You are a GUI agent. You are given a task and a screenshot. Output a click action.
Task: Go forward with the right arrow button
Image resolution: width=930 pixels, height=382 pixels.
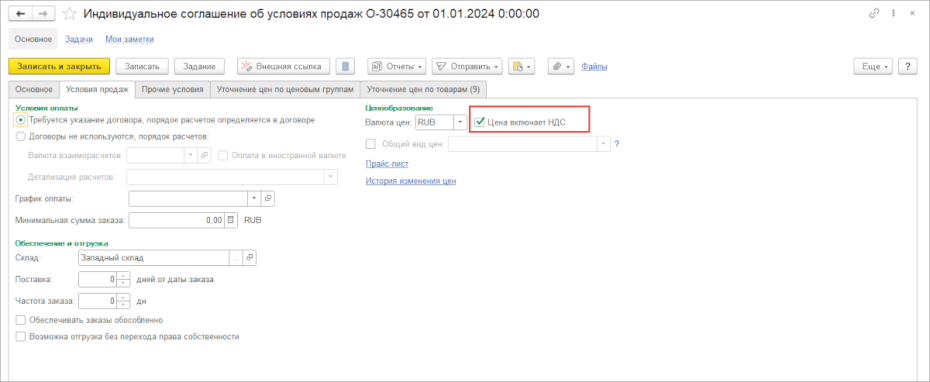(x=43, y=14)
